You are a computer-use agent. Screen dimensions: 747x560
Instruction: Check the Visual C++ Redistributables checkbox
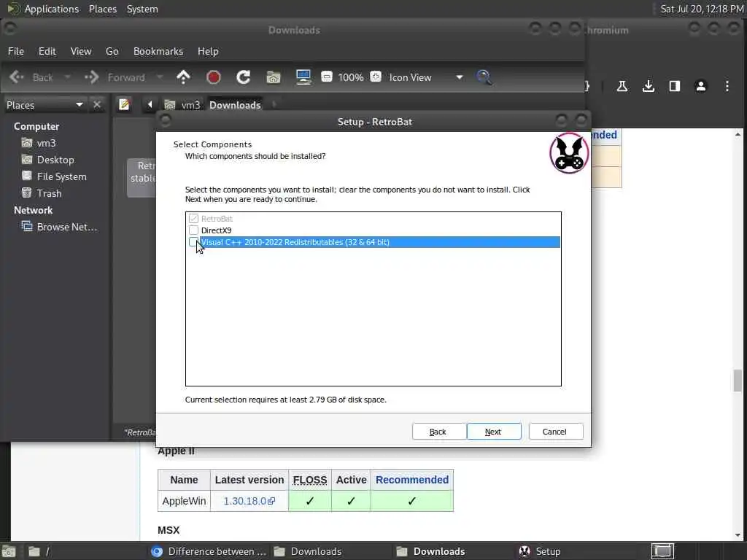coord(193,242)
